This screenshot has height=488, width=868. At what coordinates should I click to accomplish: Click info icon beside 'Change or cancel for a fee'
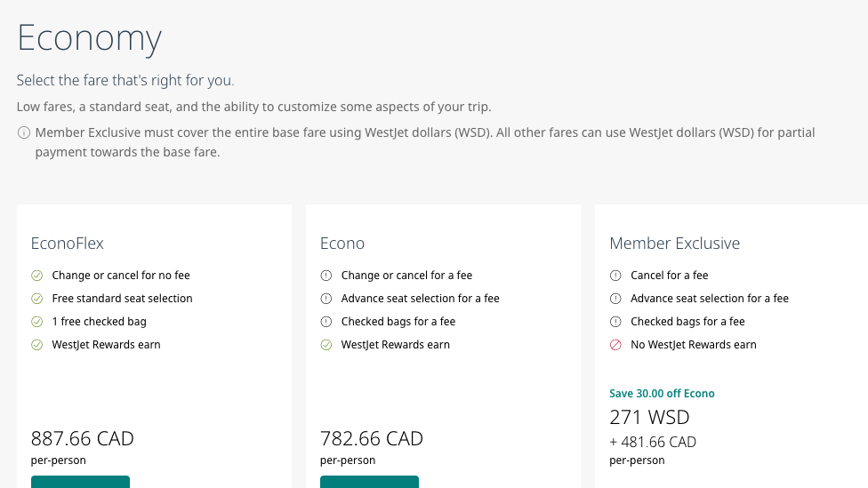326,276
